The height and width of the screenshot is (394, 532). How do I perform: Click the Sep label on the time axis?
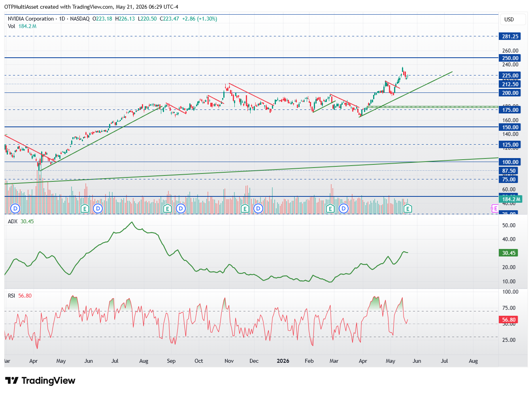point(171,361)
